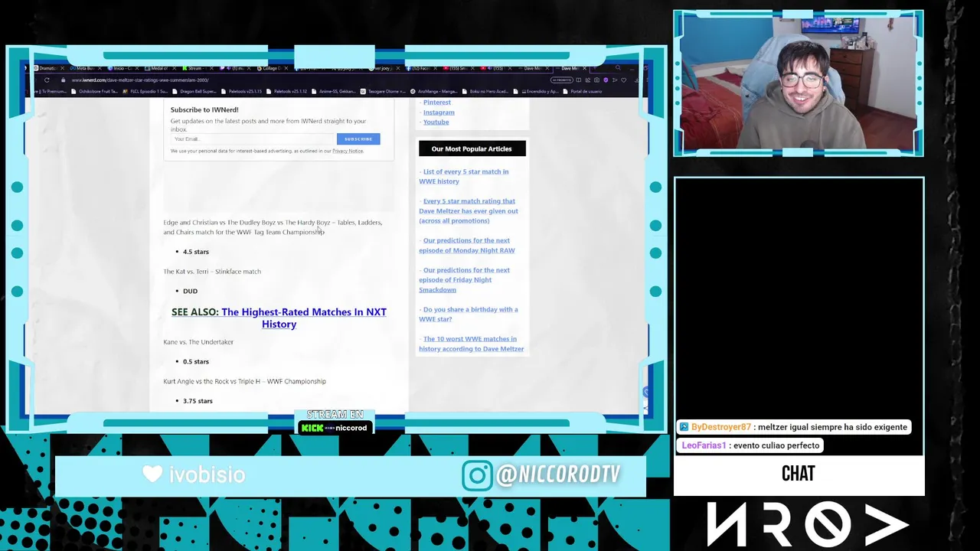The width and height of the screenshot is (980, 551).
Task: Open the Tasogare Otome bookmark
Action: 383,91
